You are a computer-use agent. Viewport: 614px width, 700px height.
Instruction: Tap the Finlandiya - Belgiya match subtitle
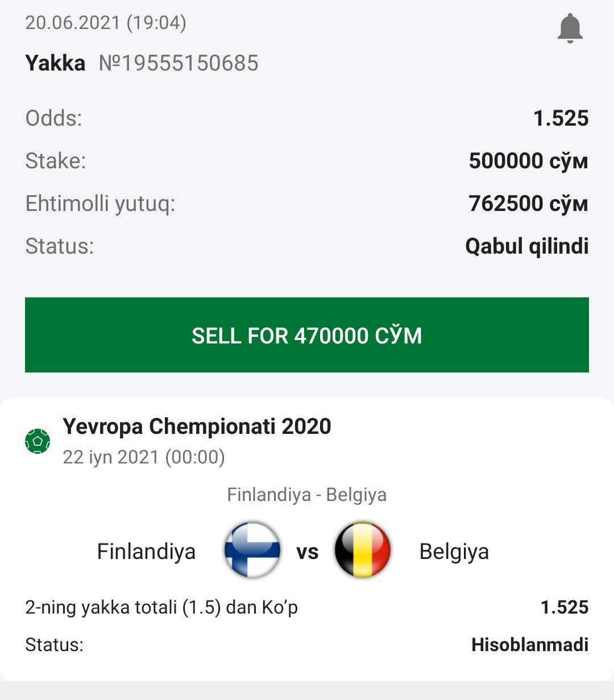(306, 494)
